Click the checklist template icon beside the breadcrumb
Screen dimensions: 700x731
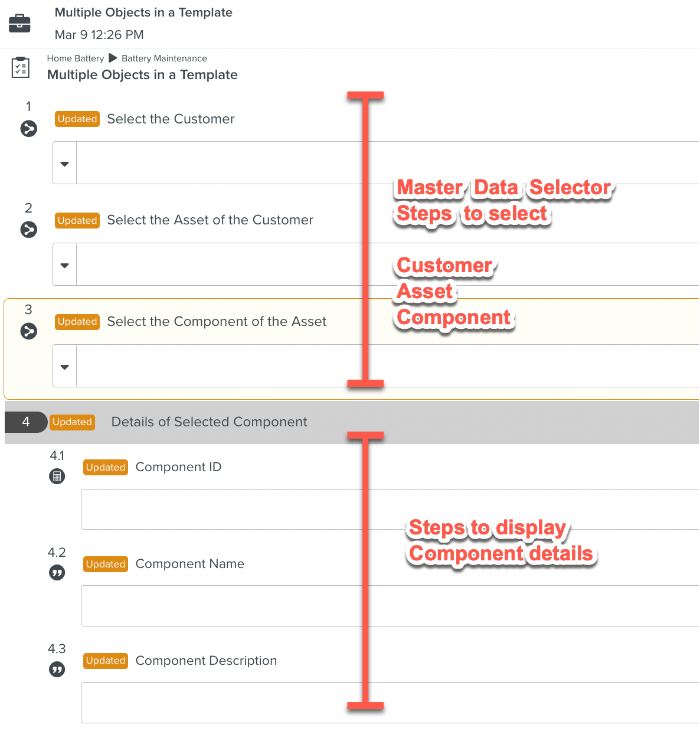(20, 67)
